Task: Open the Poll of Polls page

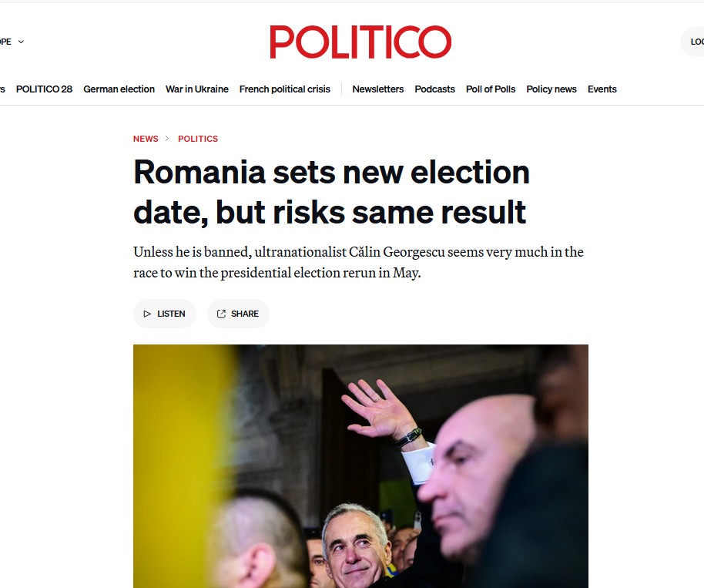Action: click(x=490, y=89)
